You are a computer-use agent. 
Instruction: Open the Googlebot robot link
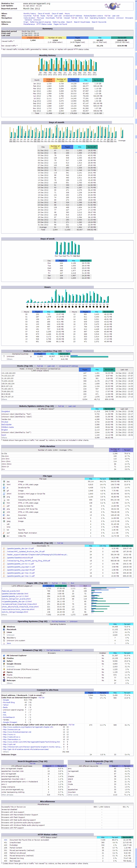coord(6,411)
